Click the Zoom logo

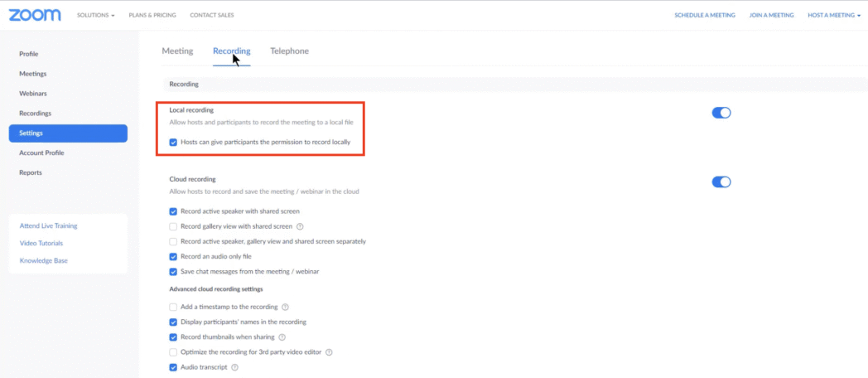coord(35,15)
